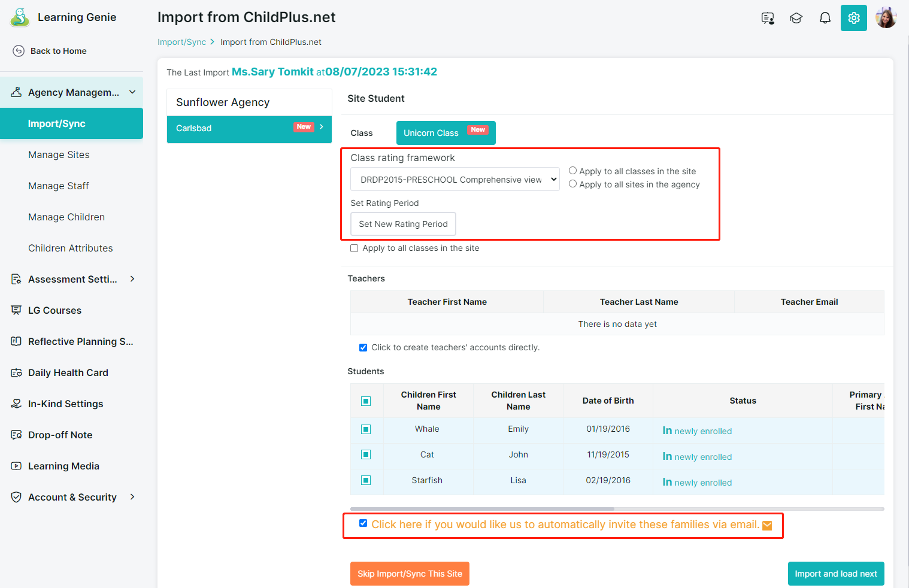Click Skip Import/Sync This Site
This screenshot has width=909, height=588.
pos(410,574)
